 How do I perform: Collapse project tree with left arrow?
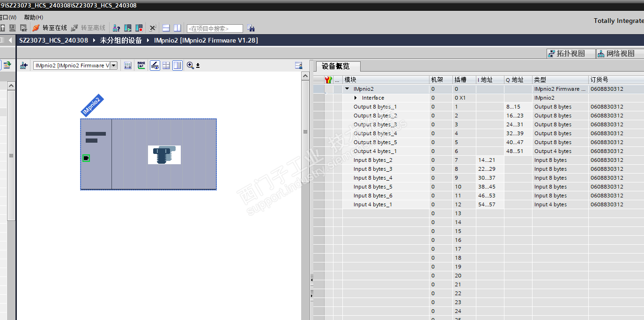click(11, 40)
